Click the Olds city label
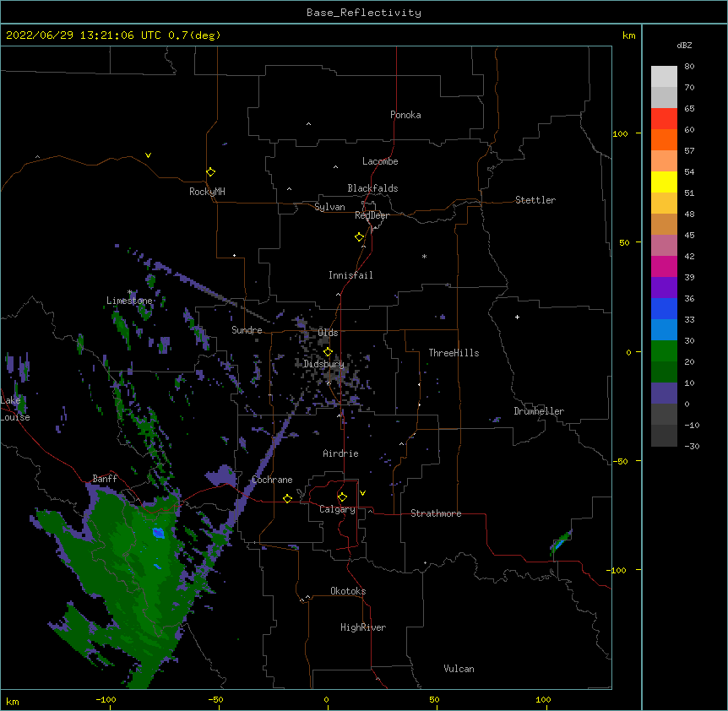 pyautogui.click(x=328, y=333)
